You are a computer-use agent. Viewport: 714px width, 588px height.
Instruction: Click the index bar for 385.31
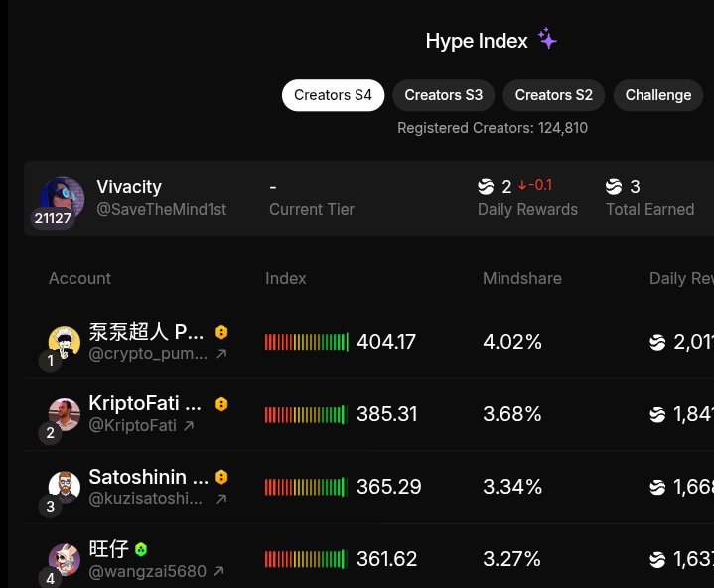[306, 414]
